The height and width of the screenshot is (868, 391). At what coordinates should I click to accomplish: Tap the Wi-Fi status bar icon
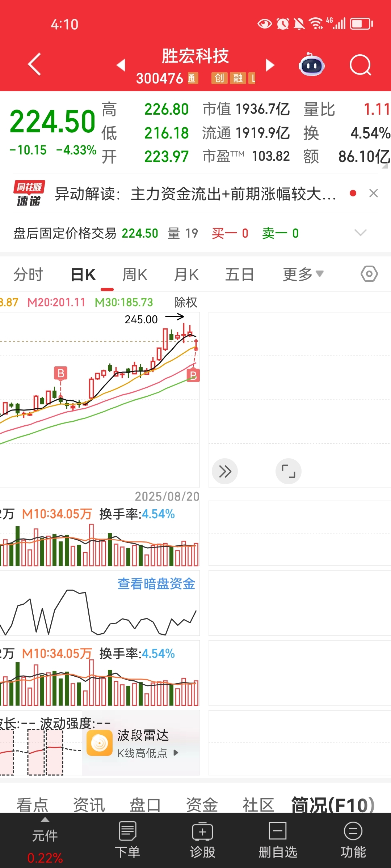316,24
